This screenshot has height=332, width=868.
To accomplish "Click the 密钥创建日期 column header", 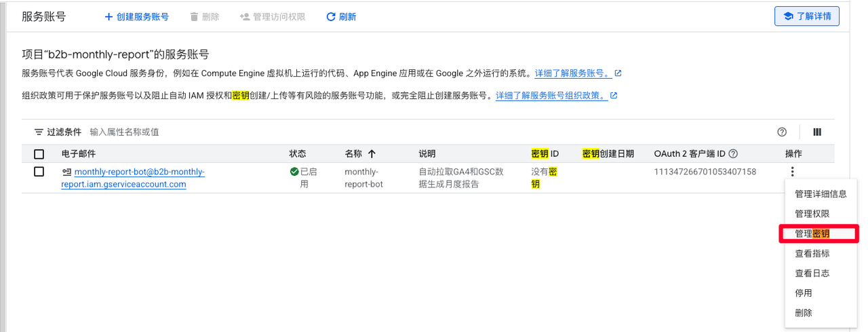I will 608,154.
